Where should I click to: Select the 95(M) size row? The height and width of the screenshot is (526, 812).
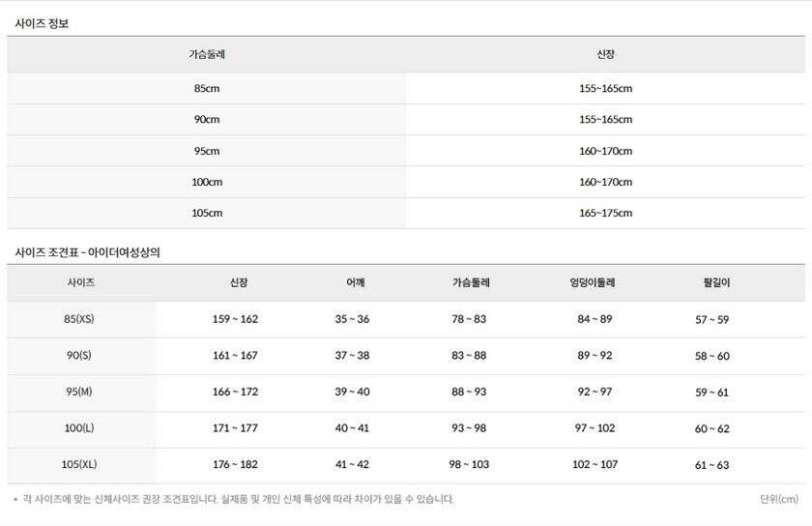(79, 393)
